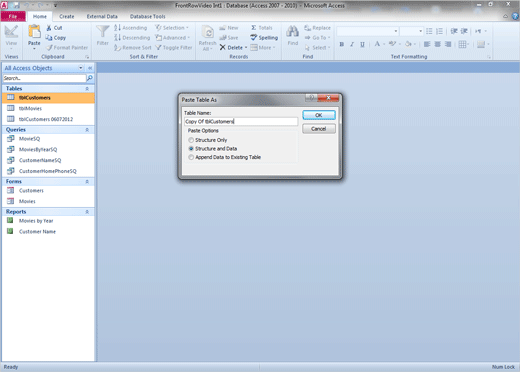
Task: Switch to the Home ribbon tab
Action: [40, 16]
